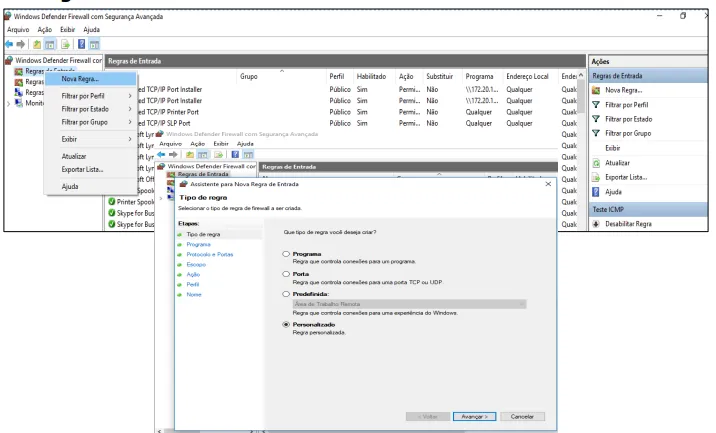Click the connection security rules icon in left tree

pyautogui.click(x=18, y=92)
